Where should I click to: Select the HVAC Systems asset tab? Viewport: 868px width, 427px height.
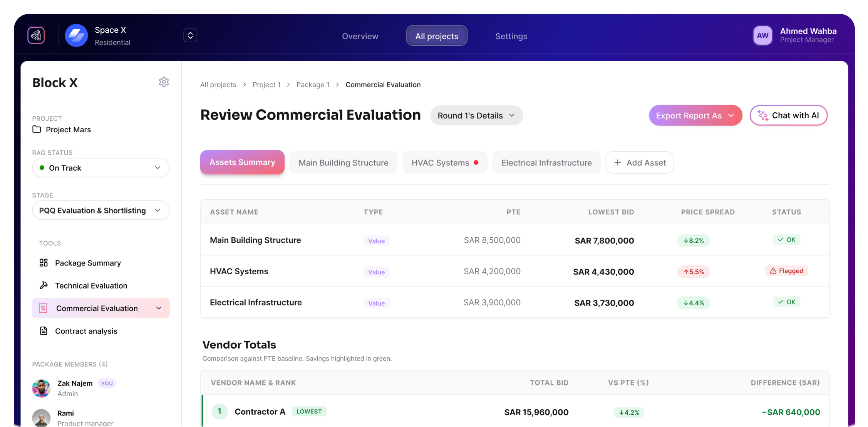pyautogui.click(x=444, y=162)
